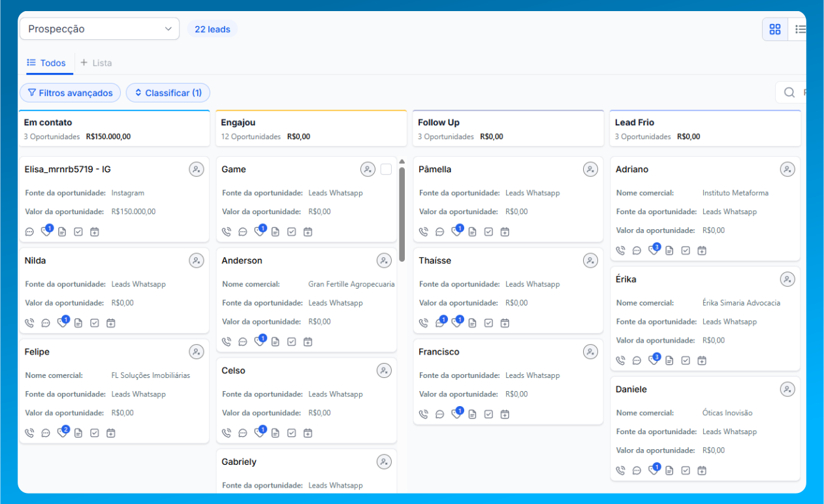The height and width of the screenshot is (504, 824).
Task: Open chat messages icon on Nilda card
Action: coord(46,323)
